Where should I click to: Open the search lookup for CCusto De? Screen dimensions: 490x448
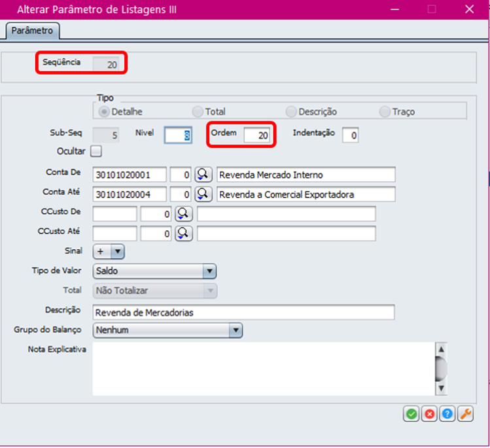click(184, 214)
